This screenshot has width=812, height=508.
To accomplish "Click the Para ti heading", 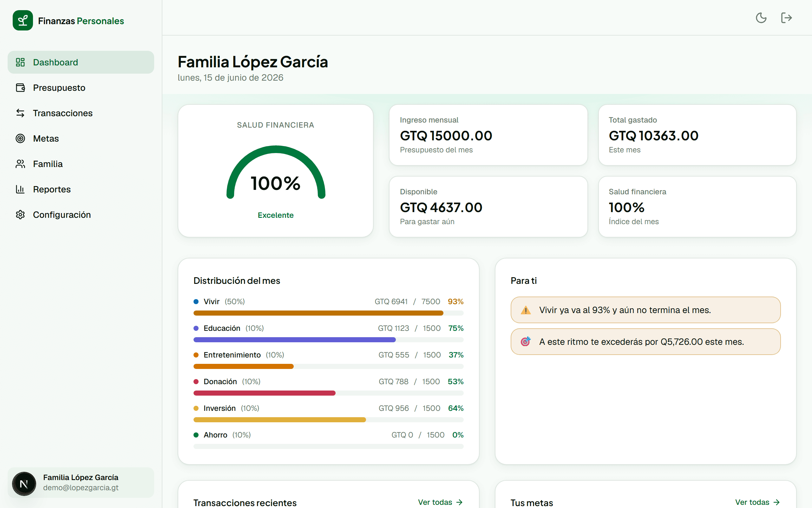I will tap(523, 281).
